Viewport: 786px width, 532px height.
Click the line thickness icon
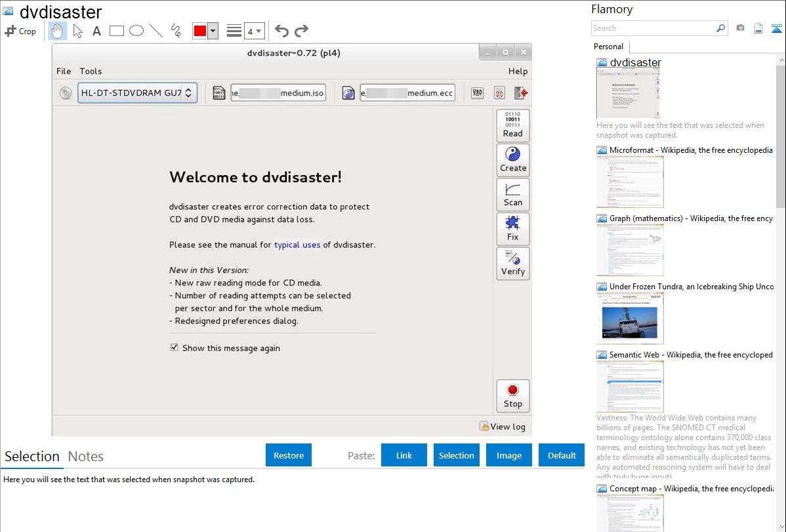point(234,31)
